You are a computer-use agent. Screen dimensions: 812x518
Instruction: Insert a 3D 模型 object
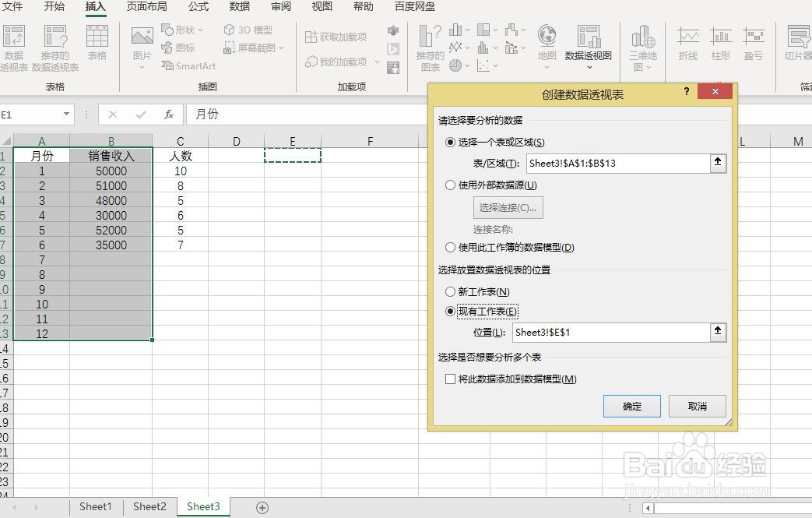point(251,30)
